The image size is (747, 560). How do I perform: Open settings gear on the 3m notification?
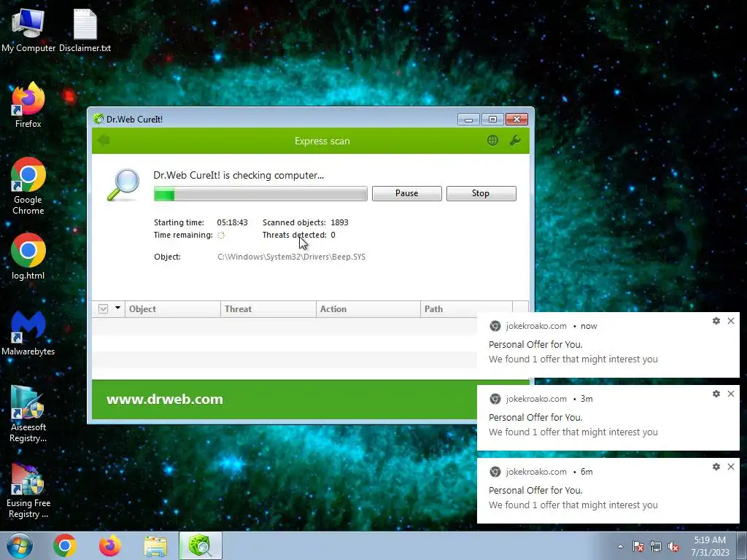(716, 394)
